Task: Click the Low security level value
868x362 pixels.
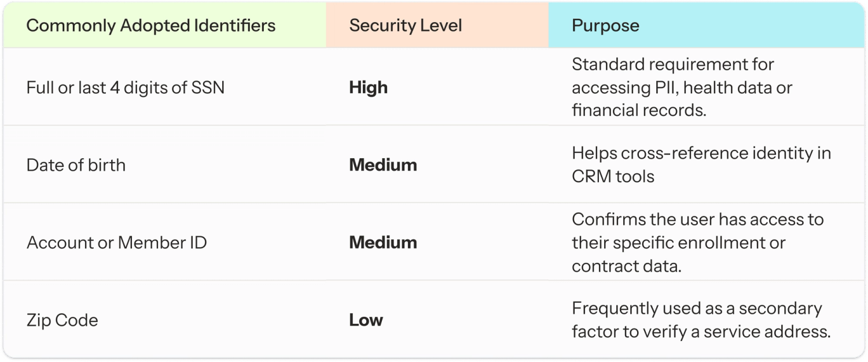Action: 366,320
